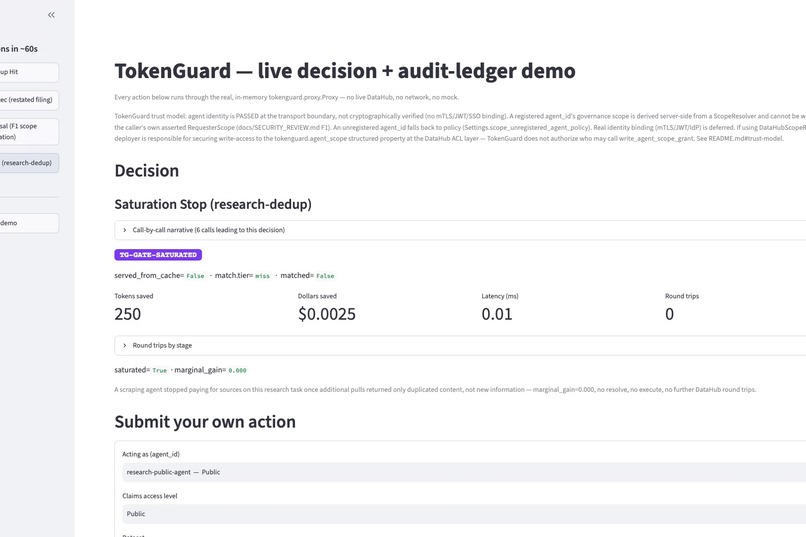The image size is (806, 537).
Task: Click the 'F1 scope' sidebar button
Action: point(29,132)
